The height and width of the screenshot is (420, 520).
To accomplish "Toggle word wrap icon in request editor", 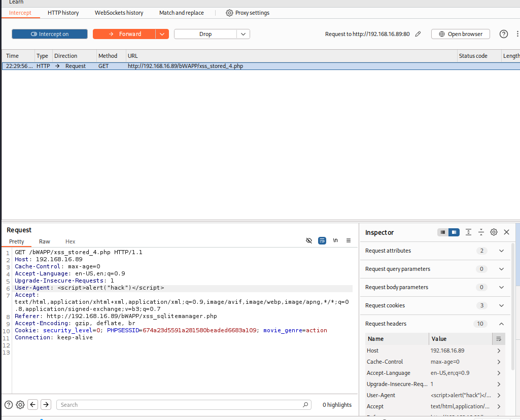I will pos(322,240).
